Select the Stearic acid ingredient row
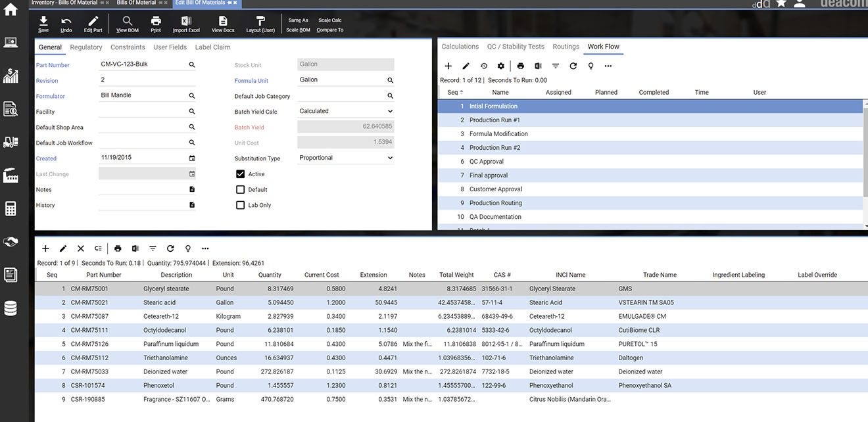868x422 pixels. (159, 302)
